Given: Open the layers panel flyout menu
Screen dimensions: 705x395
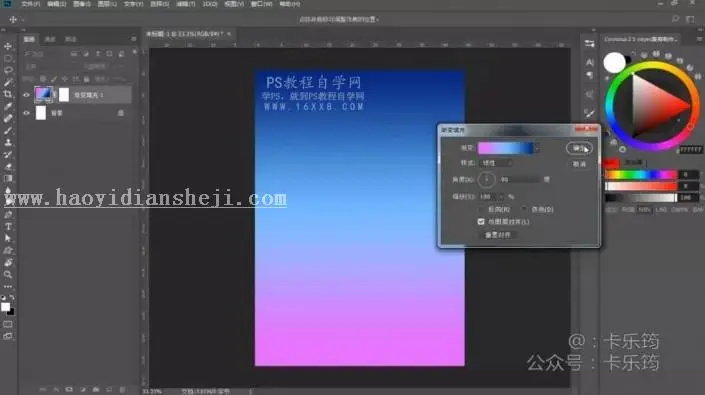Looking at the screenshot, I should [134, 39].
